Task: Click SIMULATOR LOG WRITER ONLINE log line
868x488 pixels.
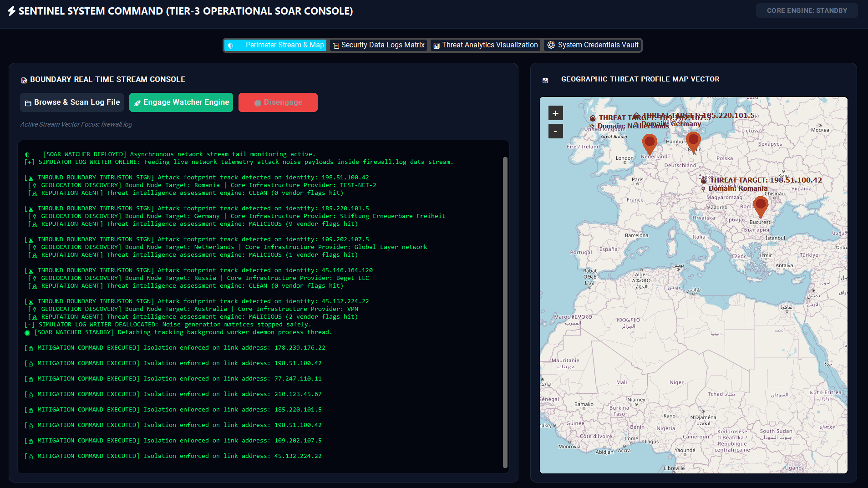Action: click(x=239, y=162)
